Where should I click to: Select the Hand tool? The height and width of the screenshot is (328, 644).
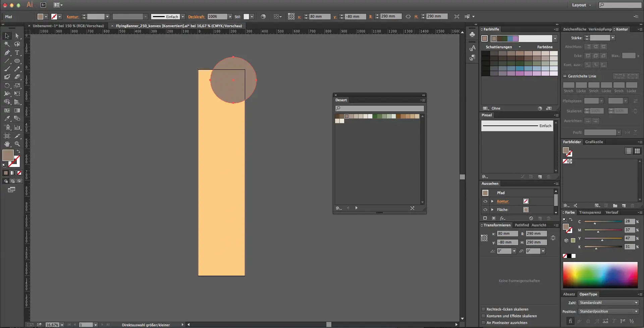(x=7, y=144)
